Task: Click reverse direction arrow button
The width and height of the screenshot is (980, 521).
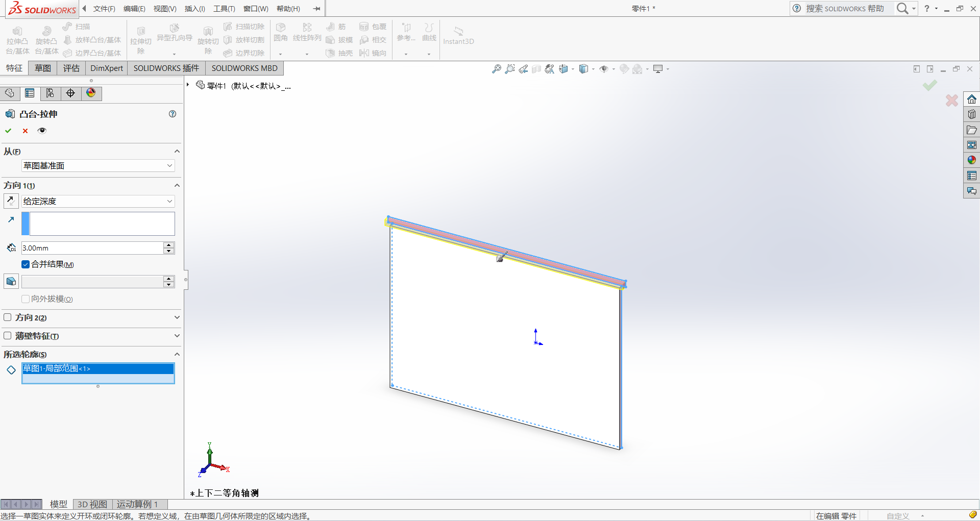Action: point(11,201)
